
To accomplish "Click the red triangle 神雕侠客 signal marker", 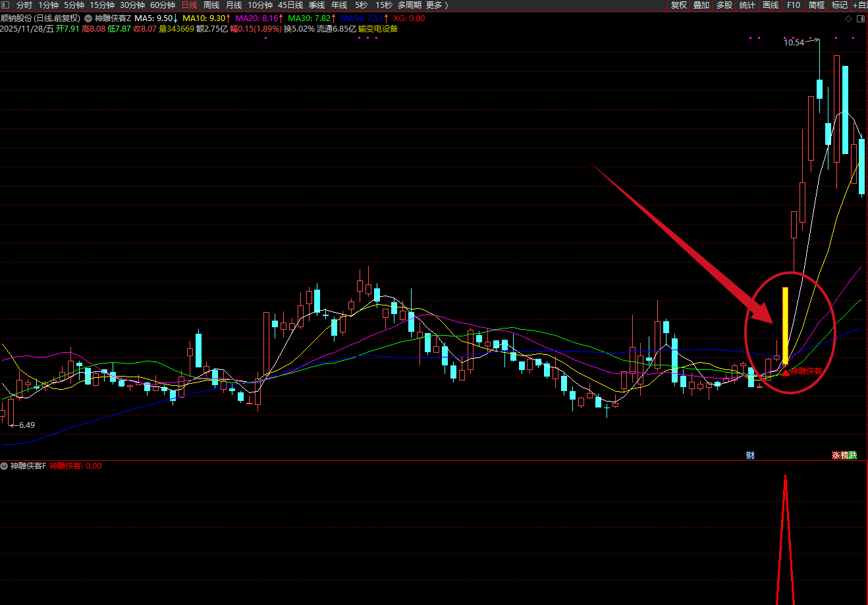I will coord(786,373).
